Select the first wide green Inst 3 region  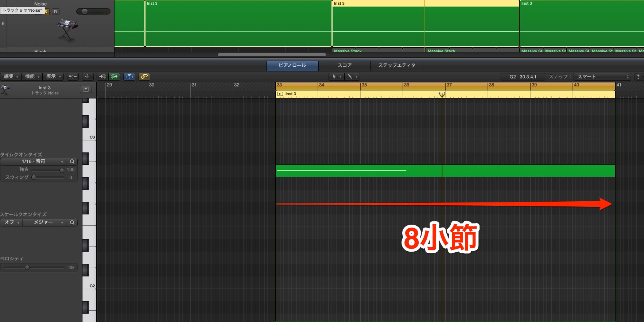(x=238, y=23)
